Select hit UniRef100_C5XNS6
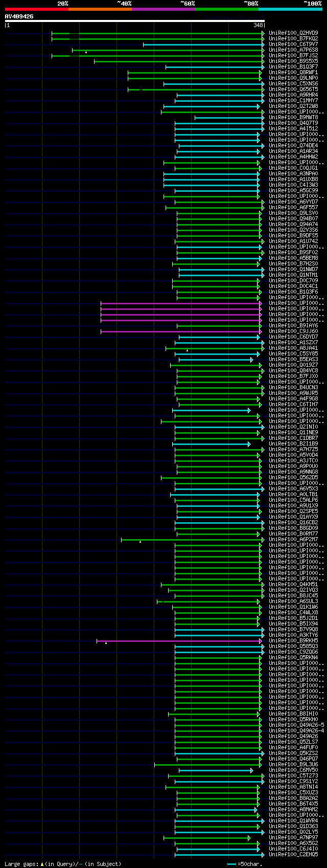Screen dimensions: 327x868 coord(293,84)
